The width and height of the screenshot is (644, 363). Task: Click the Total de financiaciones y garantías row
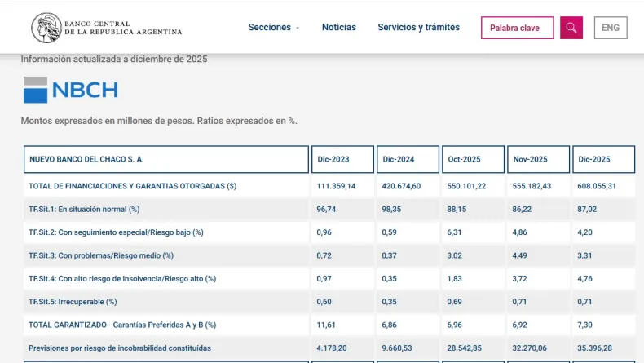(133, 186)
